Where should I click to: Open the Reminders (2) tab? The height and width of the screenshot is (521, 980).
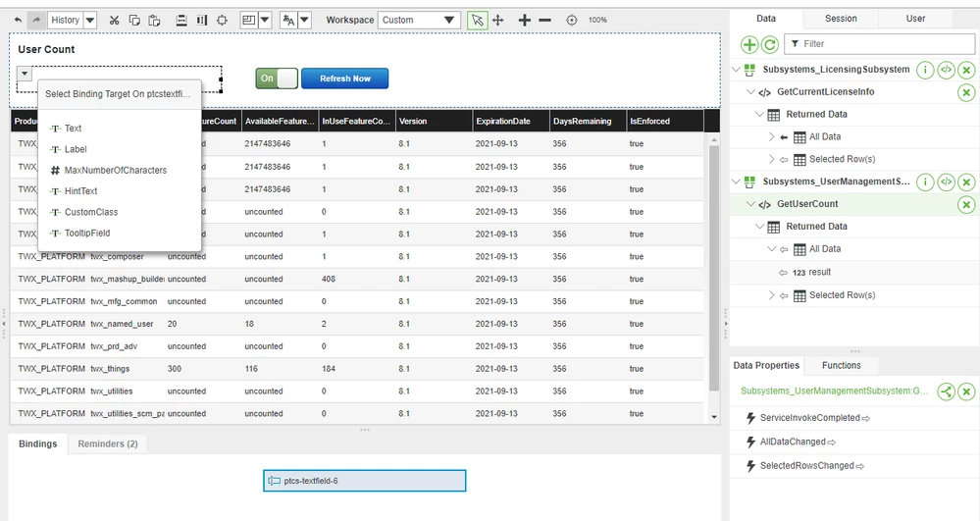[108, 444]
